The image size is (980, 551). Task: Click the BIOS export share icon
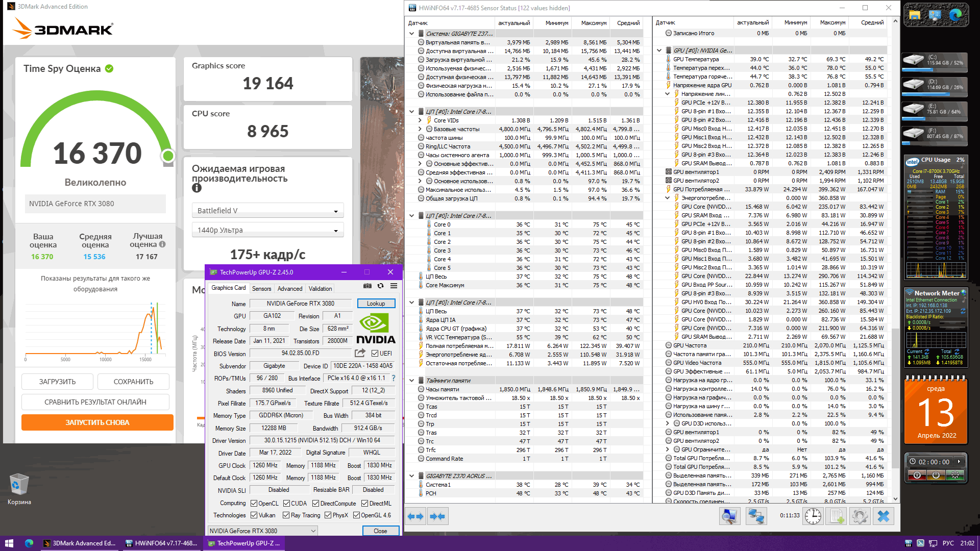360,353
